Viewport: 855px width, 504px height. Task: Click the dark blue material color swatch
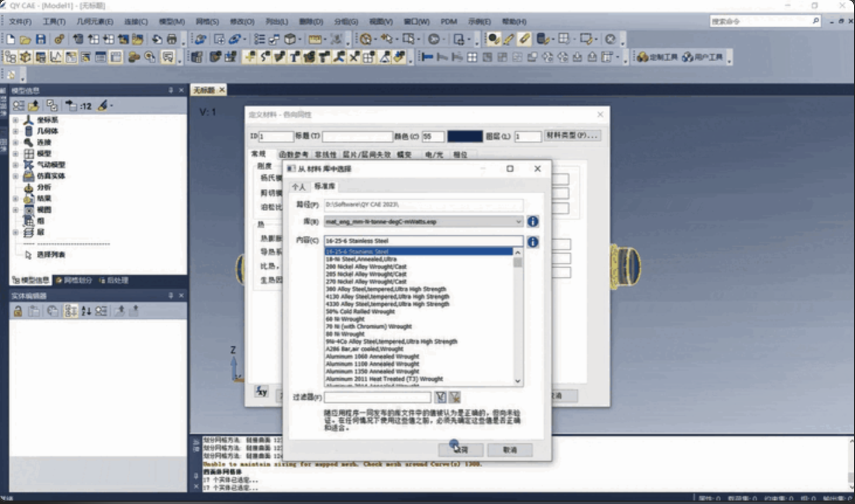pos(465,136)
